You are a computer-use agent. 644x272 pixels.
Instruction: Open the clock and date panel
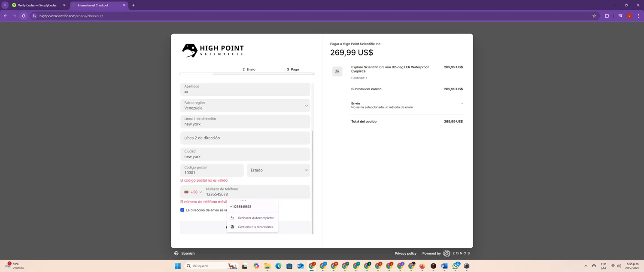coord(633,266)
